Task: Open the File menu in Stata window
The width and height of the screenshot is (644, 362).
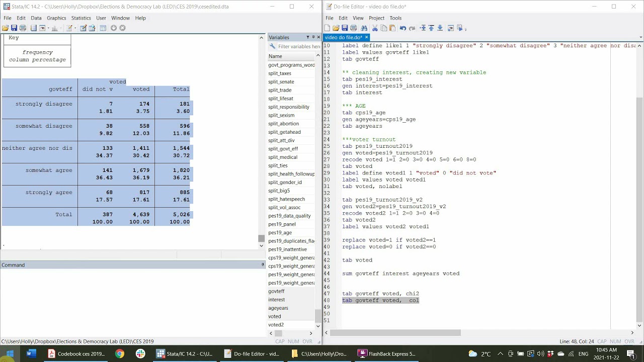Action: point(7,18)
